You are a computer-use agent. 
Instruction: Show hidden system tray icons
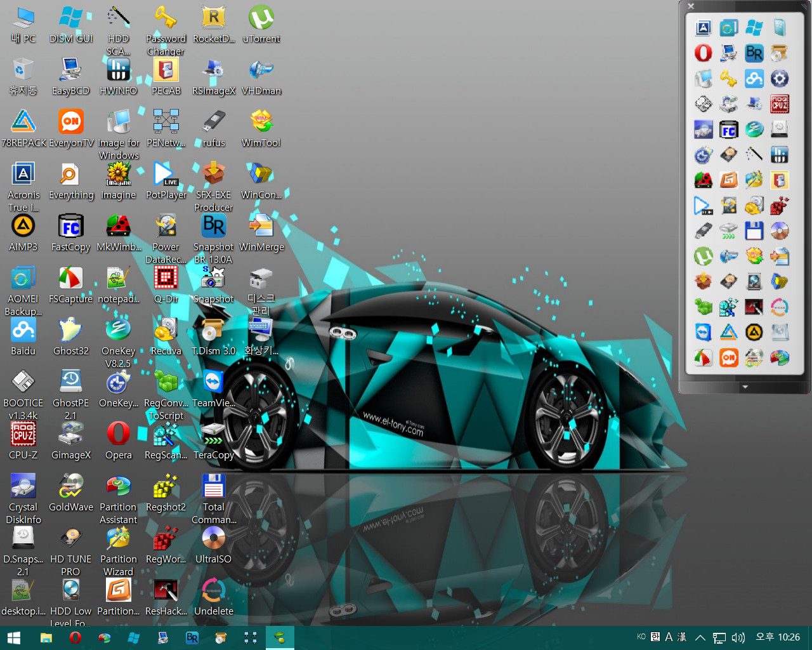tap(700, 637)
